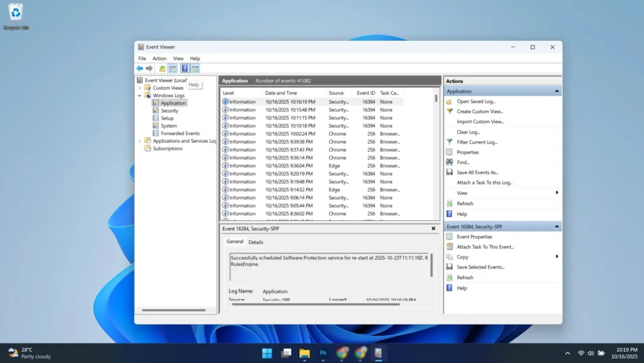Click Attach a Task To this Log
Viewport: 644px width, 363px height.
pos(486,182)
